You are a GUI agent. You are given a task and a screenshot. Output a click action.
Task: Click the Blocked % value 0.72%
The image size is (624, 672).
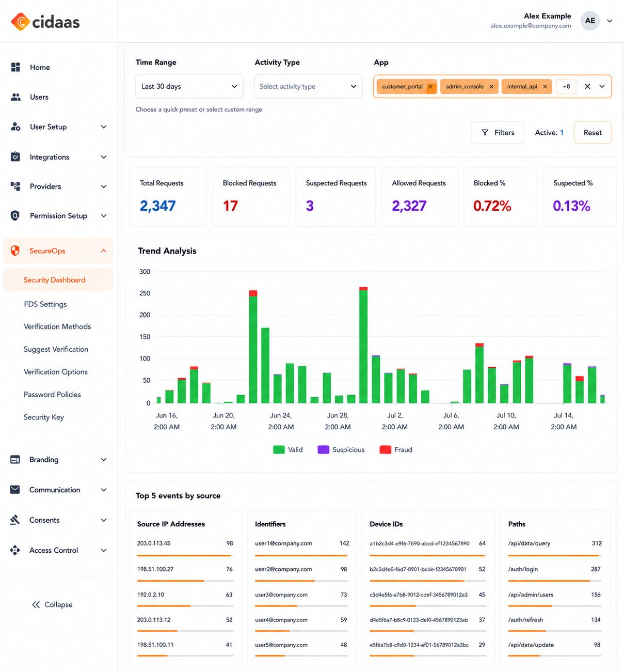coord(492,206)
